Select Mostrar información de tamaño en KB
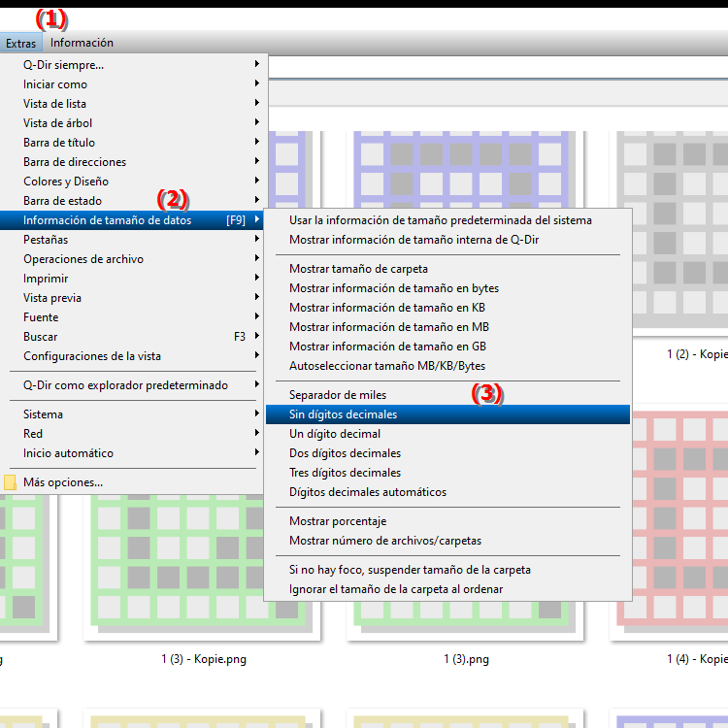This screenshot has width=728, height=728. [447, 308]
